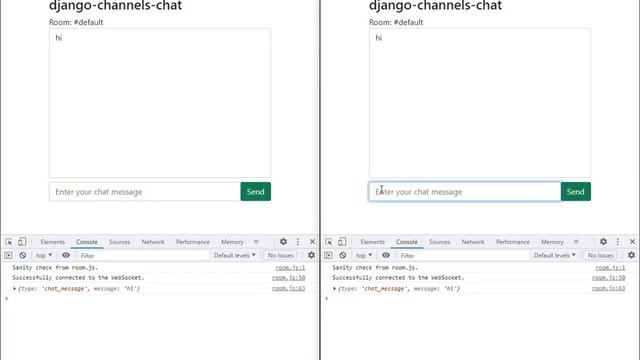The width and height of the screenshot is (640, 360).
Task: Open DevTools settings gear in right window
Action: [x=603, y=242]
